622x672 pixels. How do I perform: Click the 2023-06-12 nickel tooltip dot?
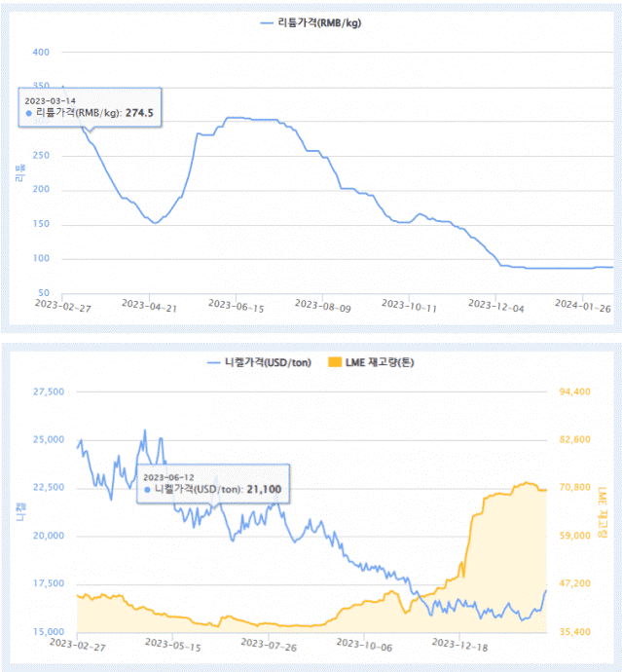[x=147, y=490]
